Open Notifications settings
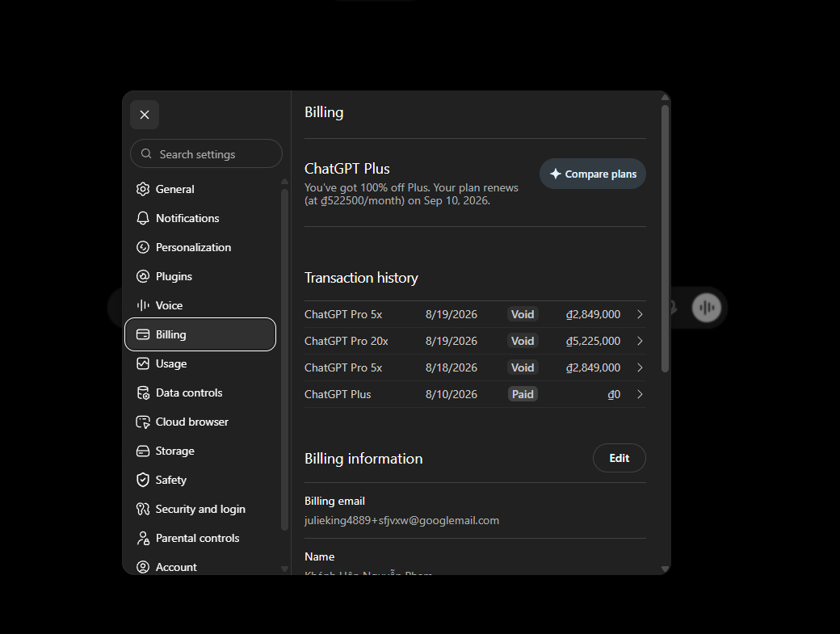The height and width of the screenshot is (634, 840). click(200, 218)
